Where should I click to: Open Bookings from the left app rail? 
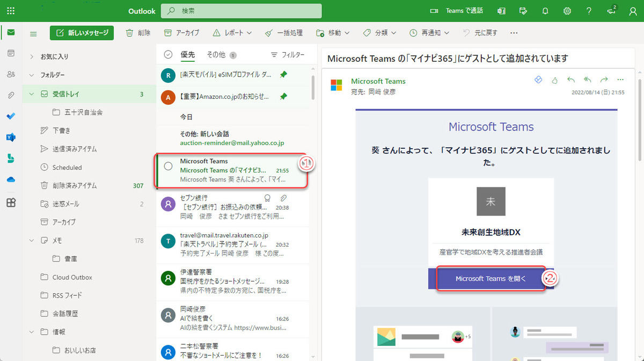tap(11, 158)
